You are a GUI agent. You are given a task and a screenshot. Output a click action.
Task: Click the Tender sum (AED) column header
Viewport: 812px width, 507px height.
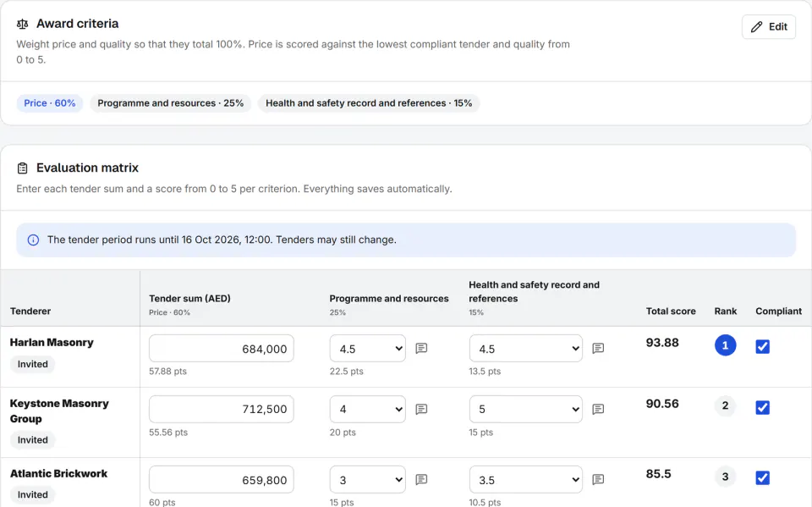[x=189, y=298]
